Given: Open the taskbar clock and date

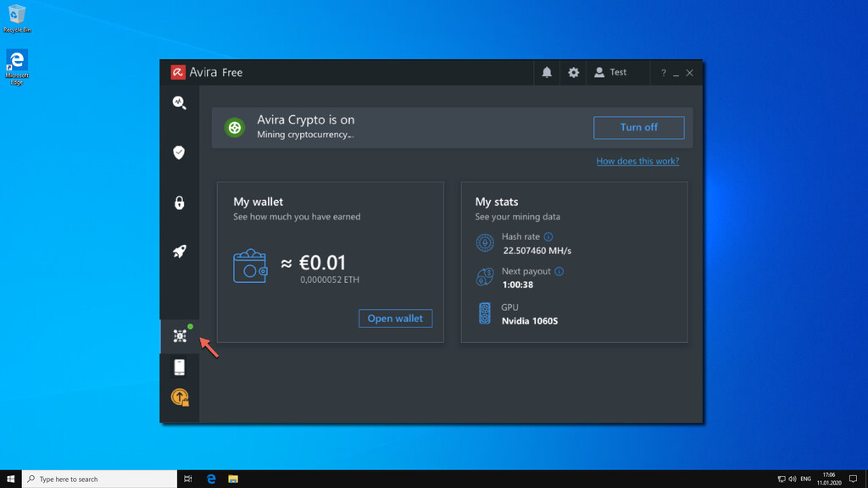Looking at the screenshot, I should point(829,480).
